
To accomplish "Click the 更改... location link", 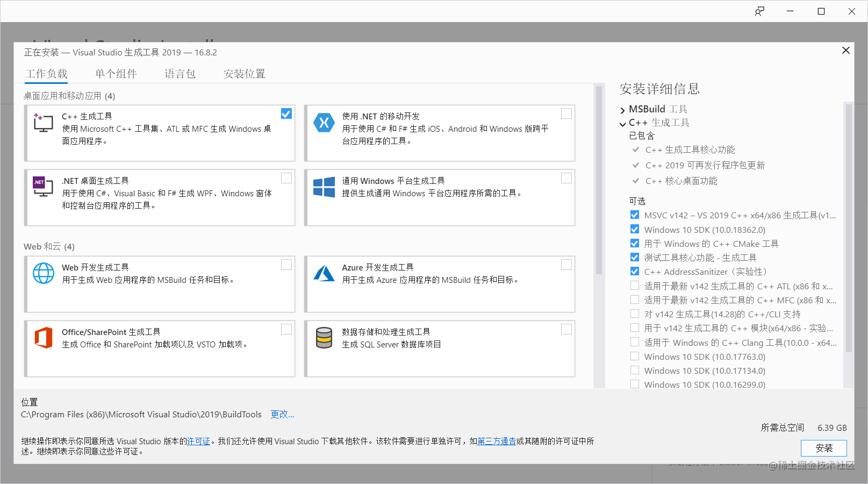I will [x=282, y=415].
